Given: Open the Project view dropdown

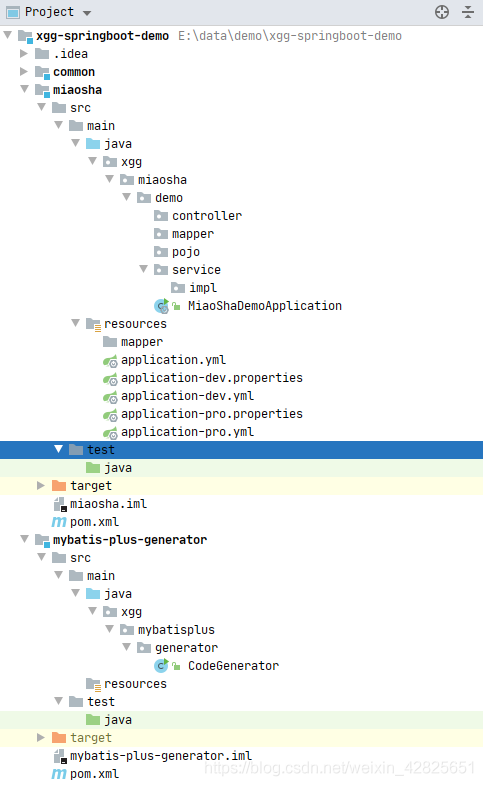Looking at the screenshot, I should pyautogui.click(x=87, y=13).
